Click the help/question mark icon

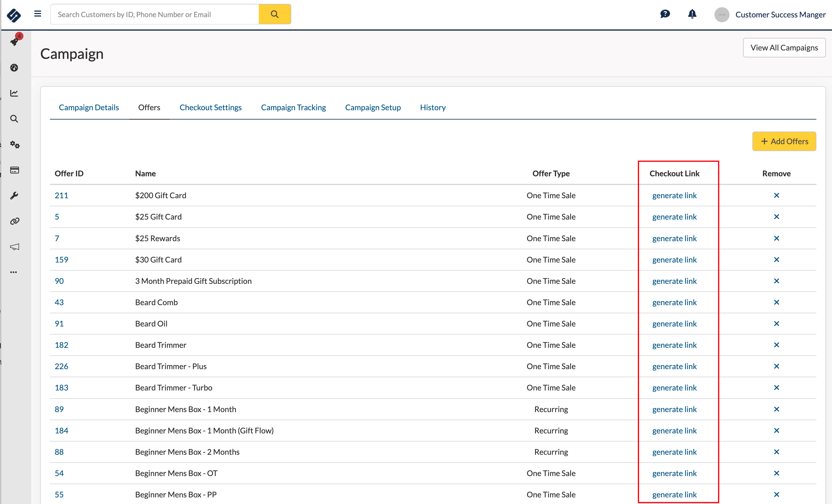pos(664,14)
